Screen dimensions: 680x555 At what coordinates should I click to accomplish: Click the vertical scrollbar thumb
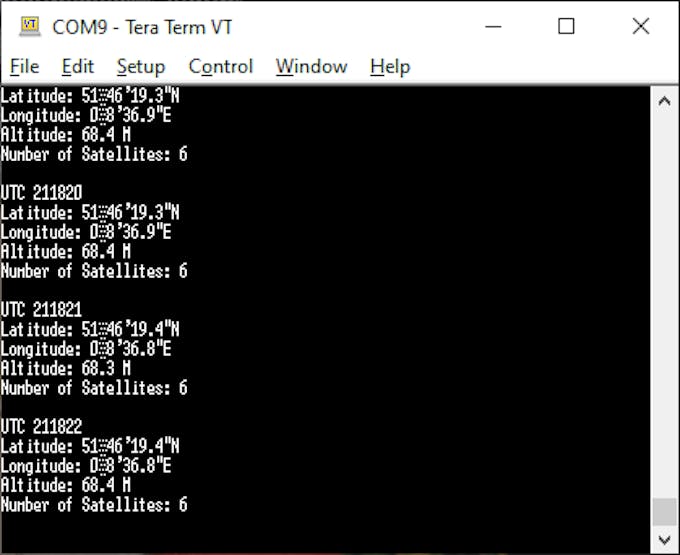click(x=664, y=512)
